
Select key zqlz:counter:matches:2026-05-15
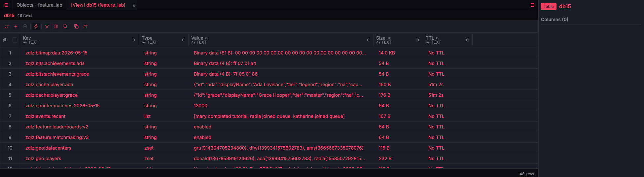62,106
